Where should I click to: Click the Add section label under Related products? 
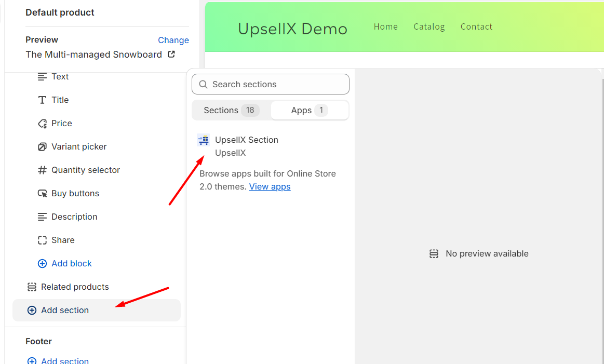[65, 311]
